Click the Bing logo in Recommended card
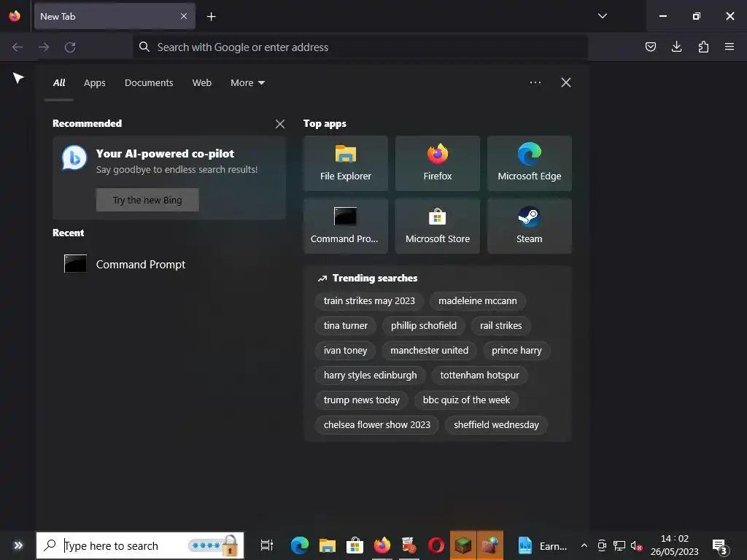The image size is (747, 560). pyautogui.click(x=74, y=158)
